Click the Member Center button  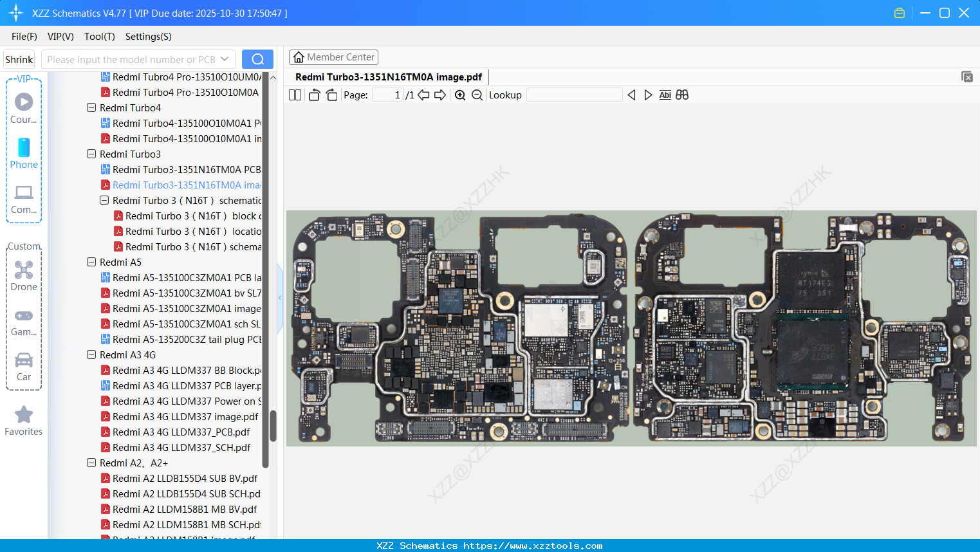(333, 57)
